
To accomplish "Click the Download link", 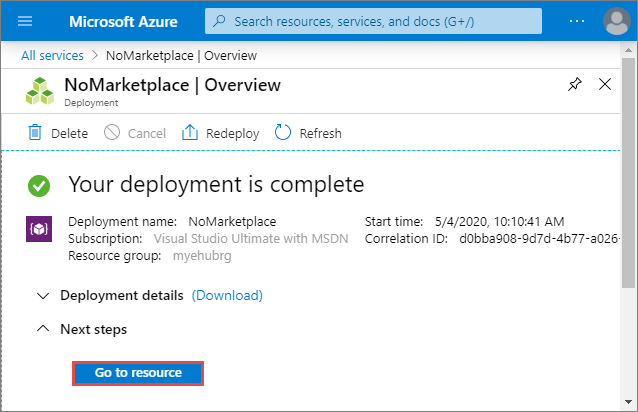I will coord(227,296).
